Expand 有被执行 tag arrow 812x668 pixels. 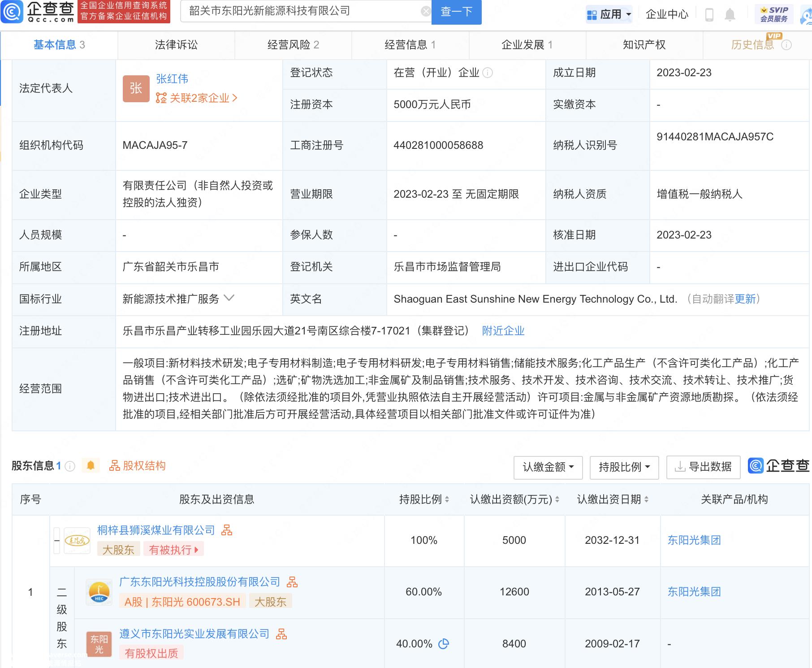coord(197,550)
